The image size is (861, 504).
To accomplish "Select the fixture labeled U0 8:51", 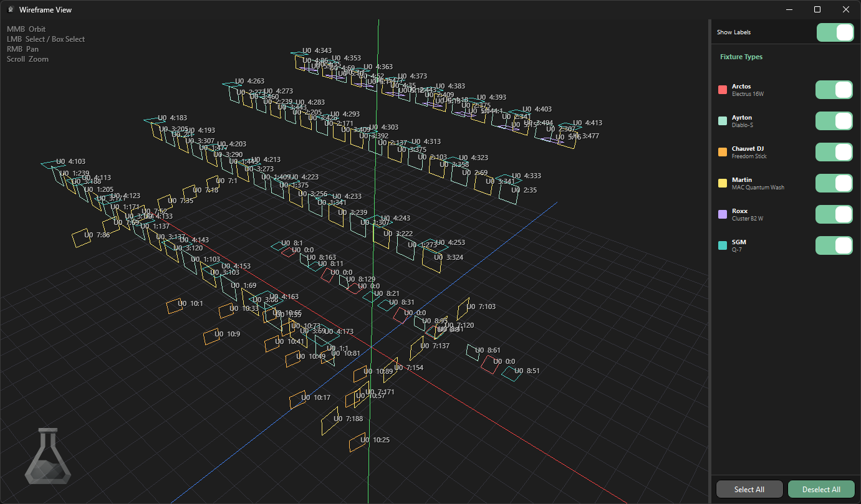I will pos(512,374).
